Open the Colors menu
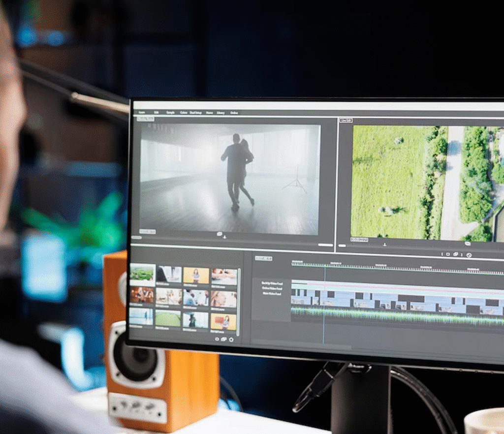 tap(184, 113)
